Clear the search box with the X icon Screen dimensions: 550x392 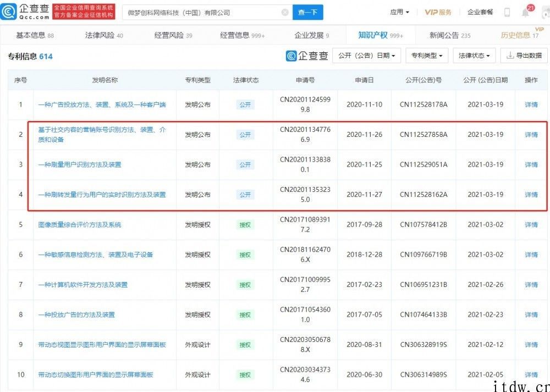(285, 12)
